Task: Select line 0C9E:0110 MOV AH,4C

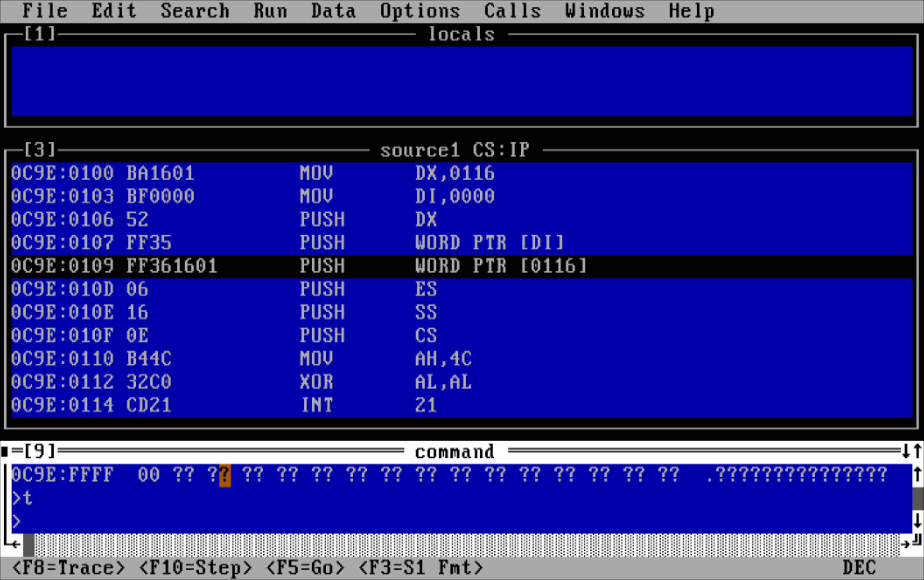Action: pos(462,359)
